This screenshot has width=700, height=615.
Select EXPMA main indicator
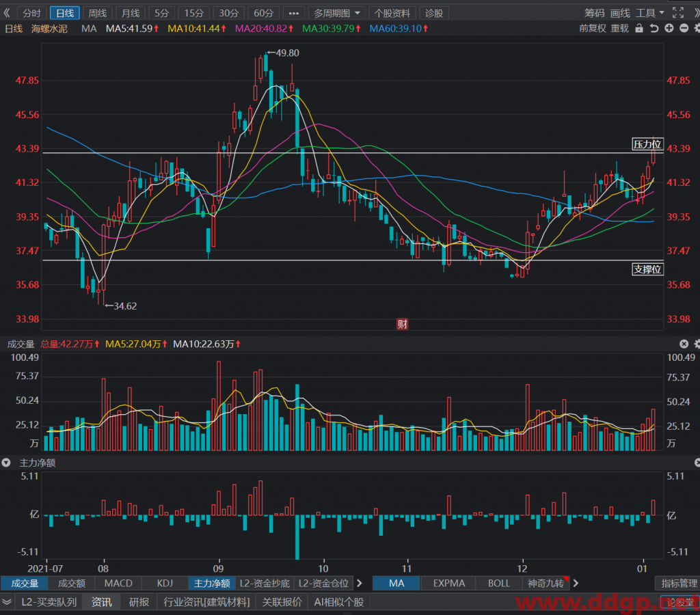coord(448,583)
